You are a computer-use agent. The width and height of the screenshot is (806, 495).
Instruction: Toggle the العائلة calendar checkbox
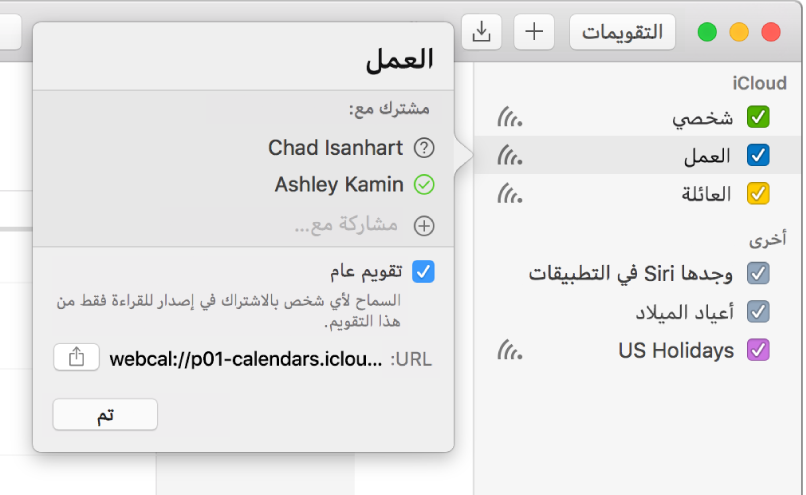click(x=758, y=194)
